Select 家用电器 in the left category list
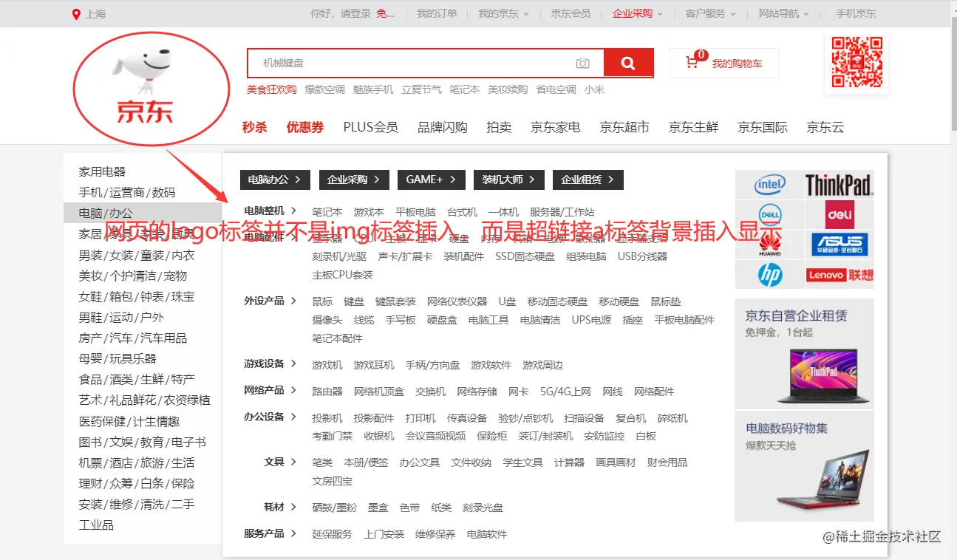This screenshot has height=560, width=957. (103, 171)
